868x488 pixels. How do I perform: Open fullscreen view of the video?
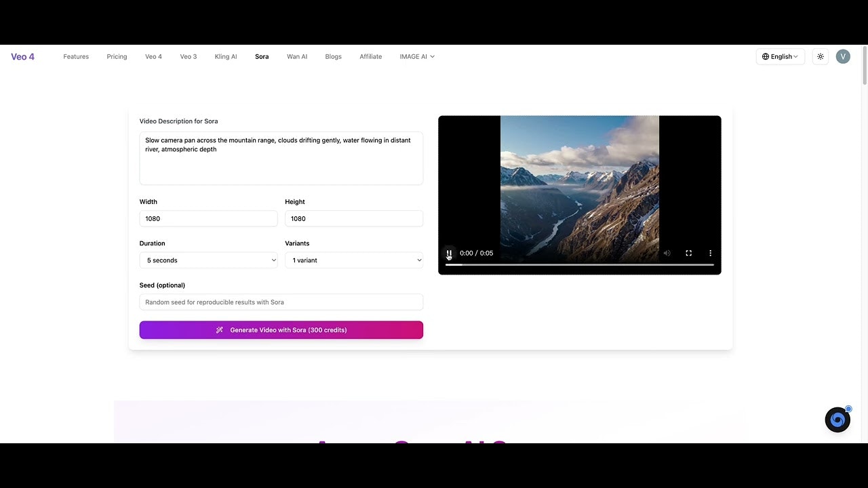688,253
